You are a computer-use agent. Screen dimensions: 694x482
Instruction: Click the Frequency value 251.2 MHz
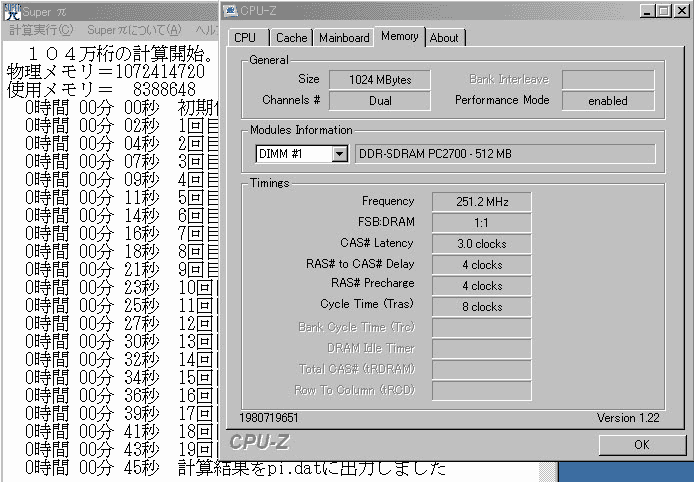(x=481, y=202)
